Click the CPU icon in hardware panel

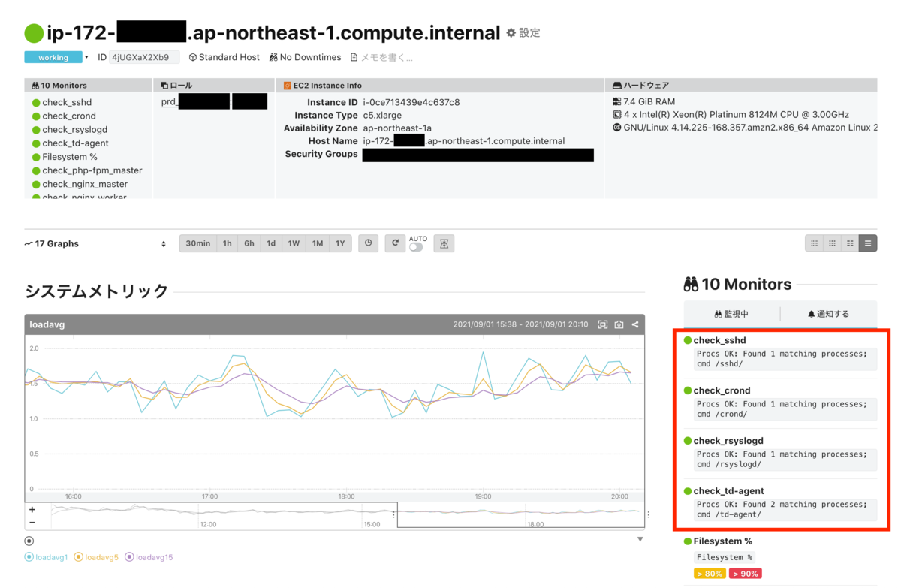point(617,115)
